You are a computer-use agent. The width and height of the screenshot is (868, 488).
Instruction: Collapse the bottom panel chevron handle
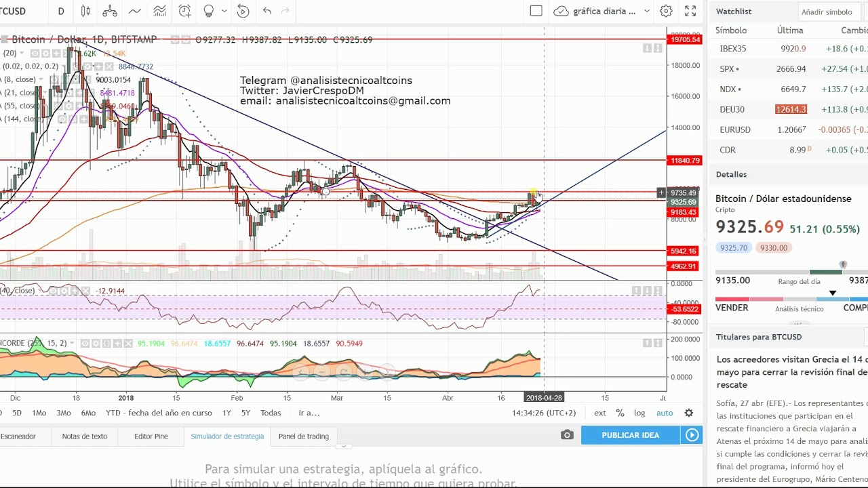point(344,447)
